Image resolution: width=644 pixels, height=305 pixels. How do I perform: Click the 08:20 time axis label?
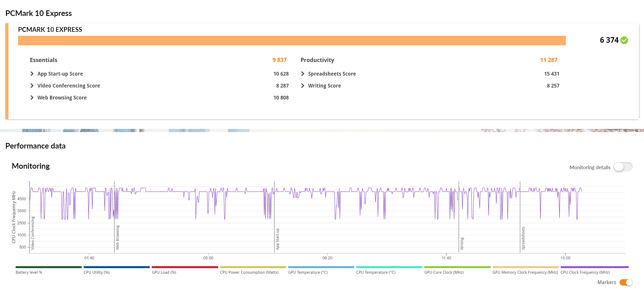coord(327,258)
